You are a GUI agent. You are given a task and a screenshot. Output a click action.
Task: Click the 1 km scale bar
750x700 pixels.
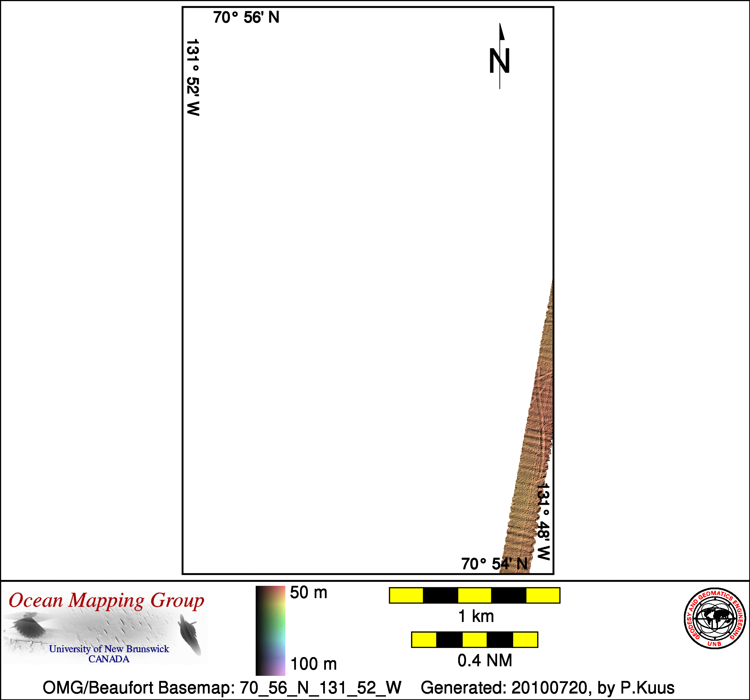[474, 595]
